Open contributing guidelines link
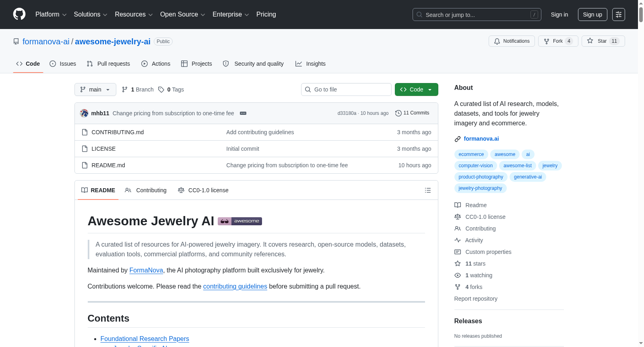 tap(235, 287)
